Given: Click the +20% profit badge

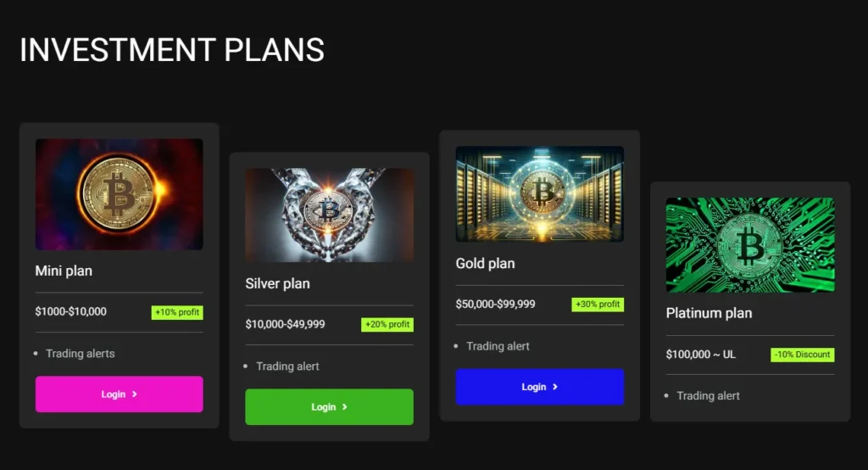Looking at the screenshot, I should pos(387,324).
